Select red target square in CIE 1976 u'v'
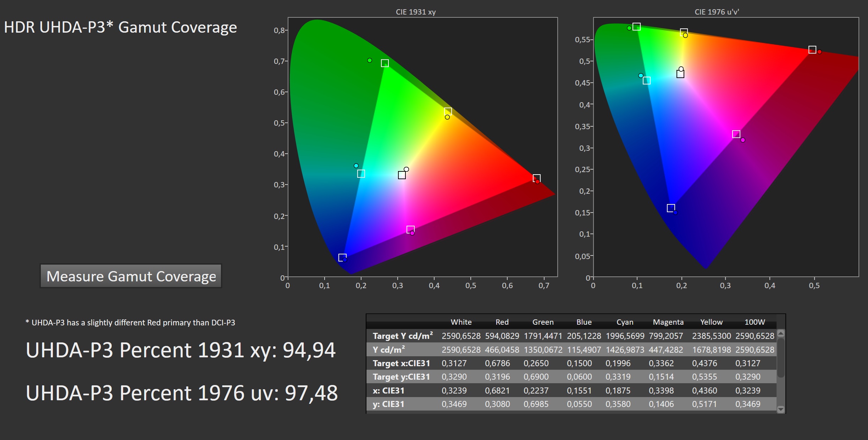The width and height of the screenshot is (868, 440). pyautogui.click(x=812, y=50)
